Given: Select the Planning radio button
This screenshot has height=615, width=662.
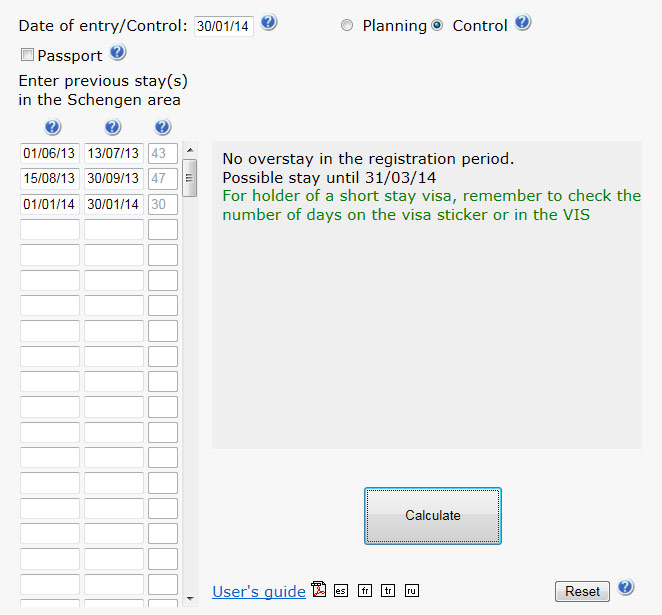Looking at the screenshot, I should 347,25.
